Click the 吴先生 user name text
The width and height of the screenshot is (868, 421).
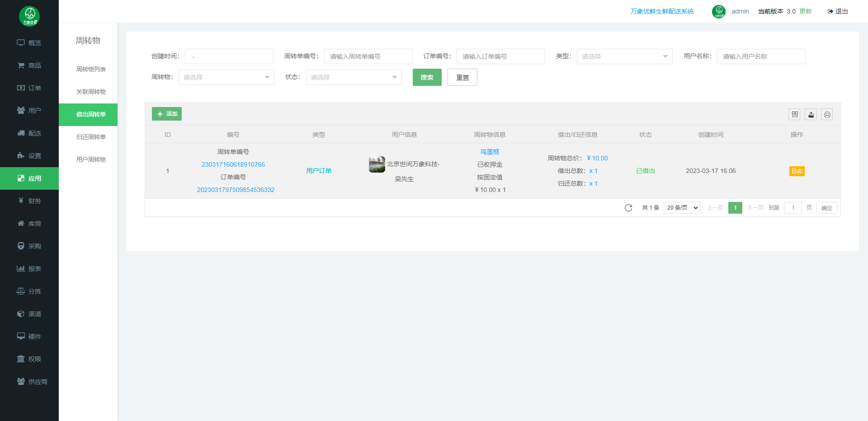tap(404, 179)
